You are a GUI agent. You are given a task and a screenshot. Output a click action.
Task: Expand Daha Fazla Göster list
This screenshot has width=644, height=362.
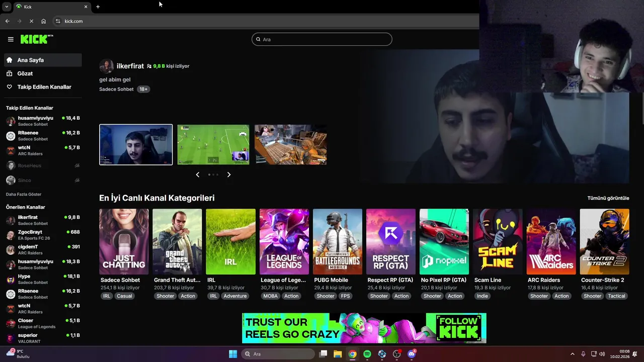[24, 194]
